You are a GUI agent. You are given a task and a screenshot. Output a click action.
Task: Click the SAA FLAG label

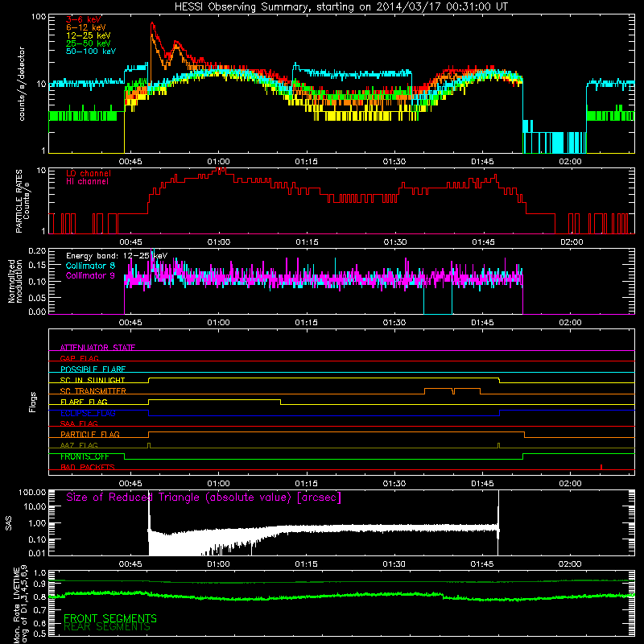point(79,423)
